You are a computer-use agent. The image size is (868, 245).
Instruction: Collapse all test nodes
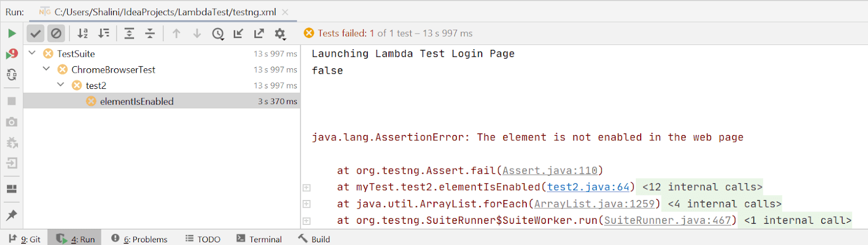[150, 34]
